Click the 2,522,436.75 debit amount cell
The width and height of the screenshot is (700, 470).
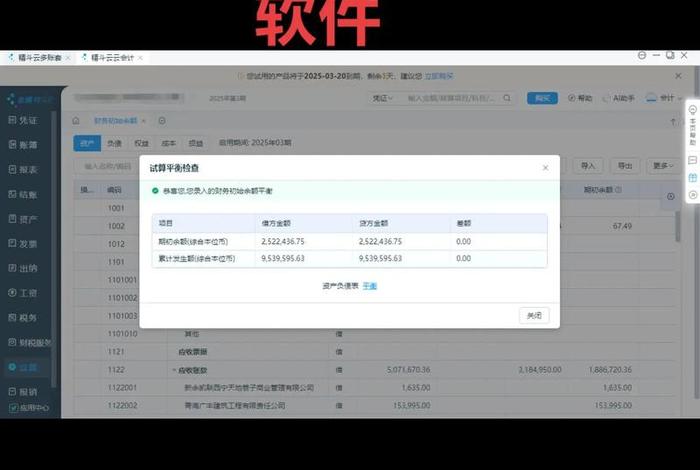pyautogui.click(x=283, y=241)
